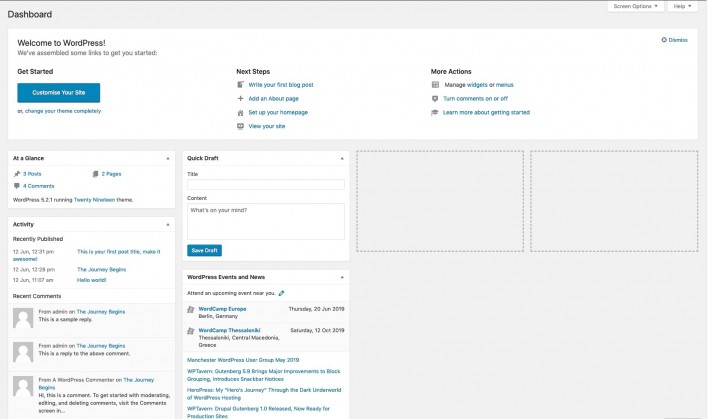This screenshot has height=419, width=708.
Task: Click the comment bubble icon beside Turn comments on or off
Action: coord(435,98)
